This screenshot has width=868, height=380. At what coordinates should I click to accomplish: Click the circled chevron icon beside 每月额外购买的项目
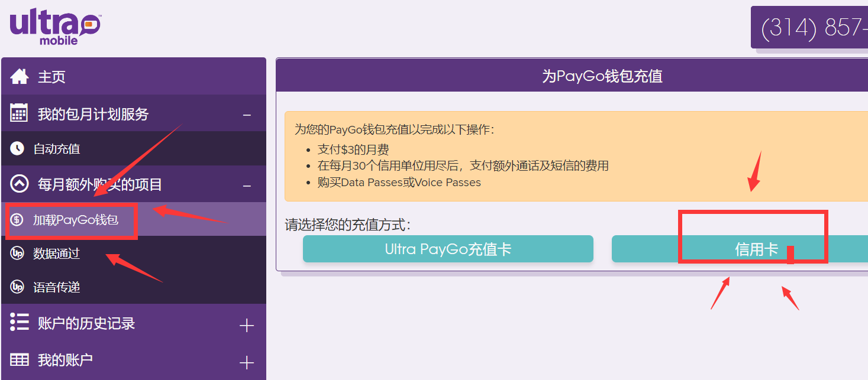[20, 184]
